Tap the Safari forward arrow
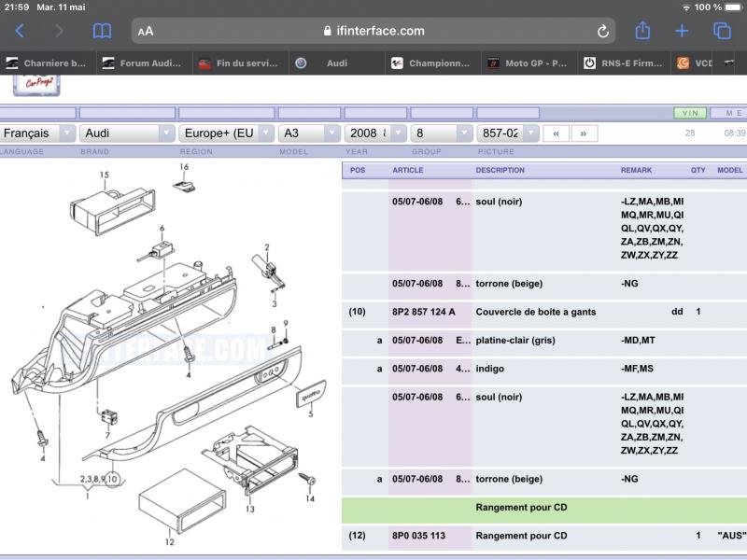This screenshot has width=747, height=560. pos(59,31)
